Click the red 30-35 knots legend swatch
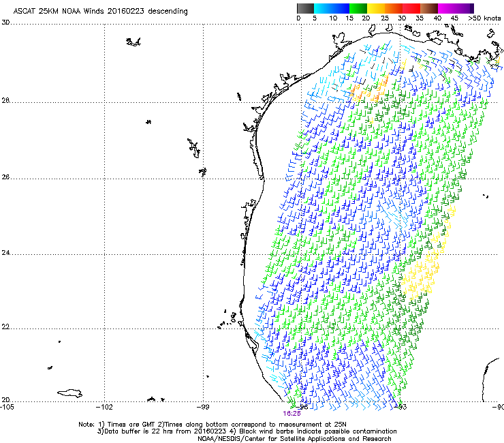The height and width of the screenshot is (443, 504). 411,8
